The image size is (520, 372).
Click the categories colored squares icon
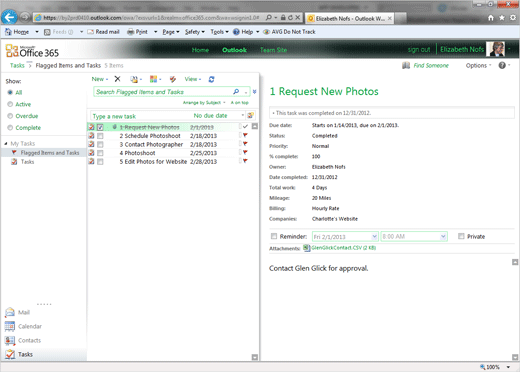pos(153,79)
